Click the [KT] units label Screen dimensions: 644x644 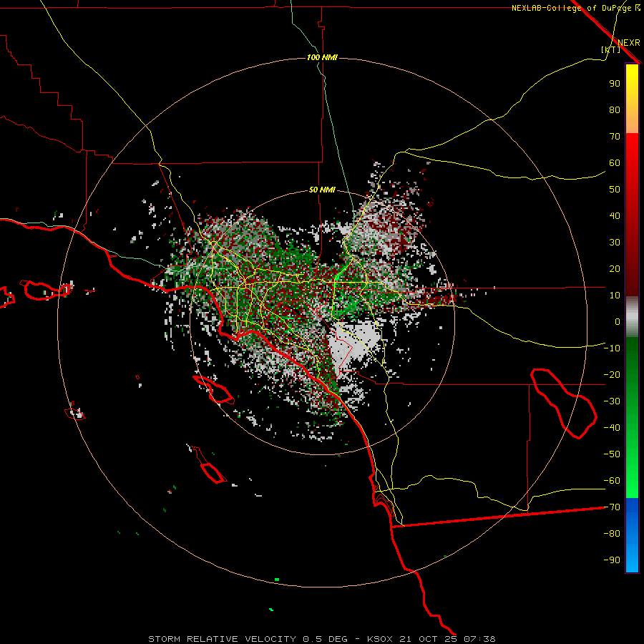coord(611,49)
